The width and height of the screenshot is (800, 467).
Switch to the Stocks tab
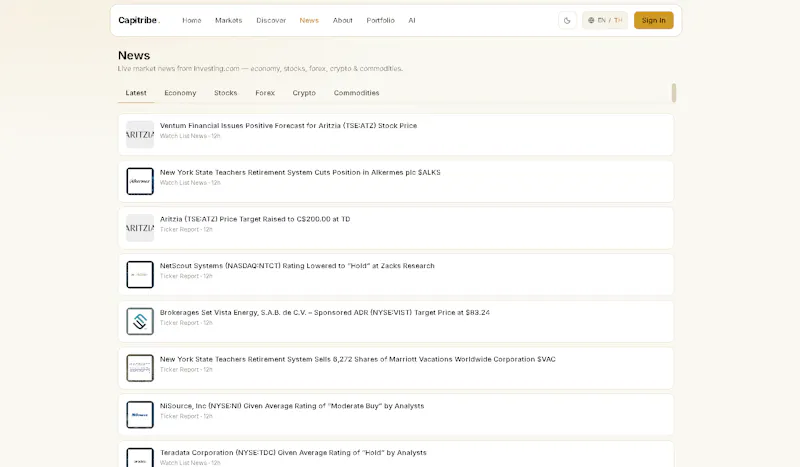[226, 93]
